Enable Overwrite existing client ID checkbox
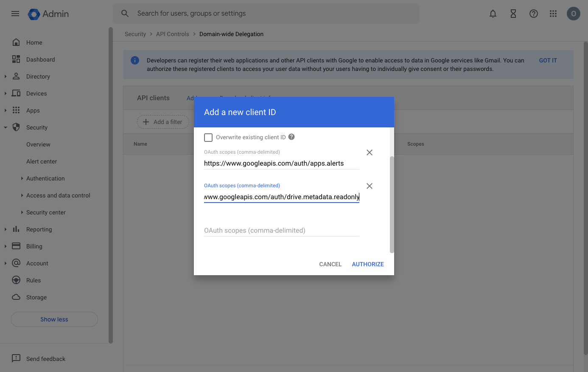 point(208,138)
